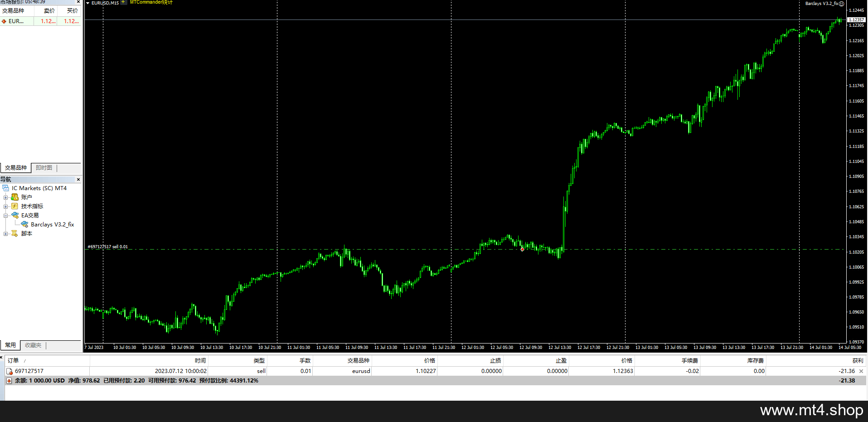Click the EURUSD red down-arrow symbol icon
This screenshot has height=422, width=868.
click(x=4, y=21)
